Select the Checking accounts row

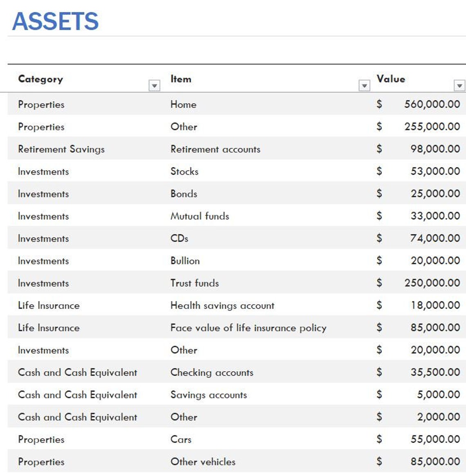point(212,372)
